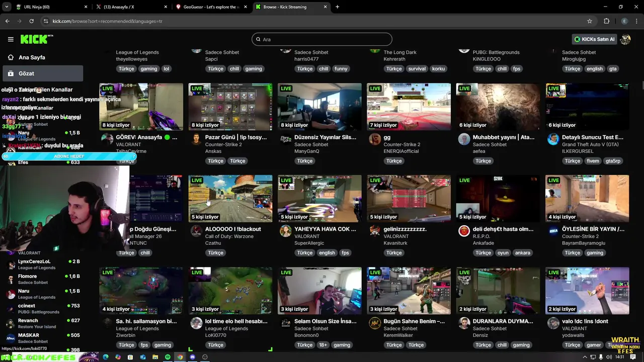Open ccinext channel in sidebar
Viewport: 644px width, 362px height.
coord(43,309)
